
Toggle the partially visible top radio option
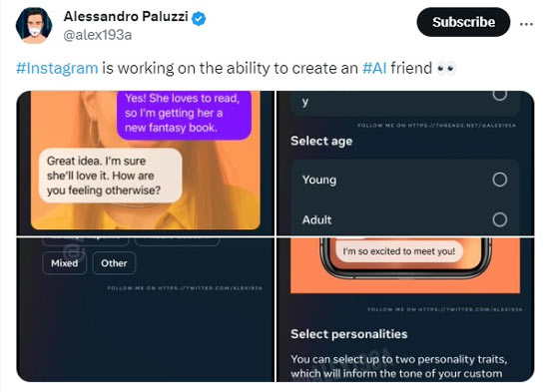500,95
